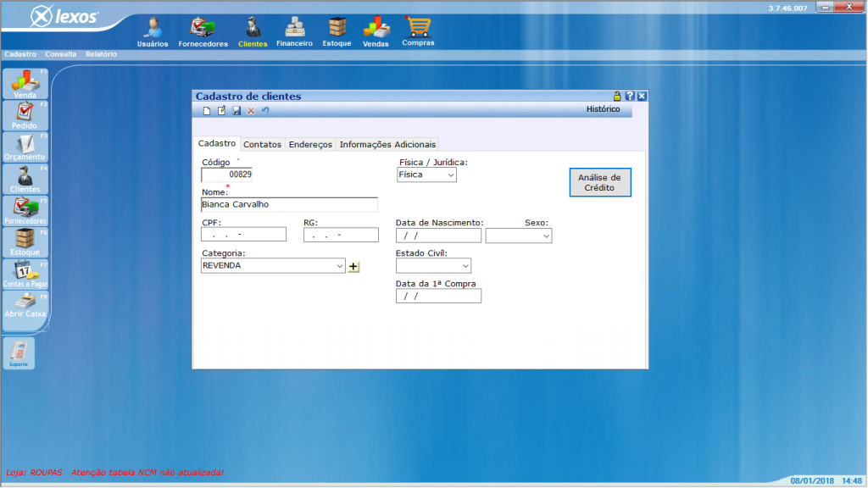Switch to the Contatos tab
The width and height of the screenshot is (868, 488).
point(263,144)
